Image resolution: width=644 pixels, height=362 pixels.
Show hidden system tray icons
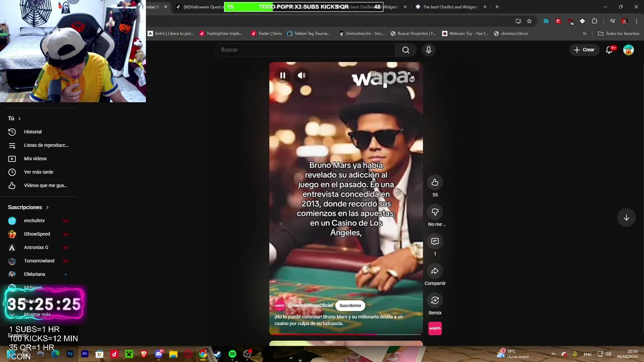(553, 354)
